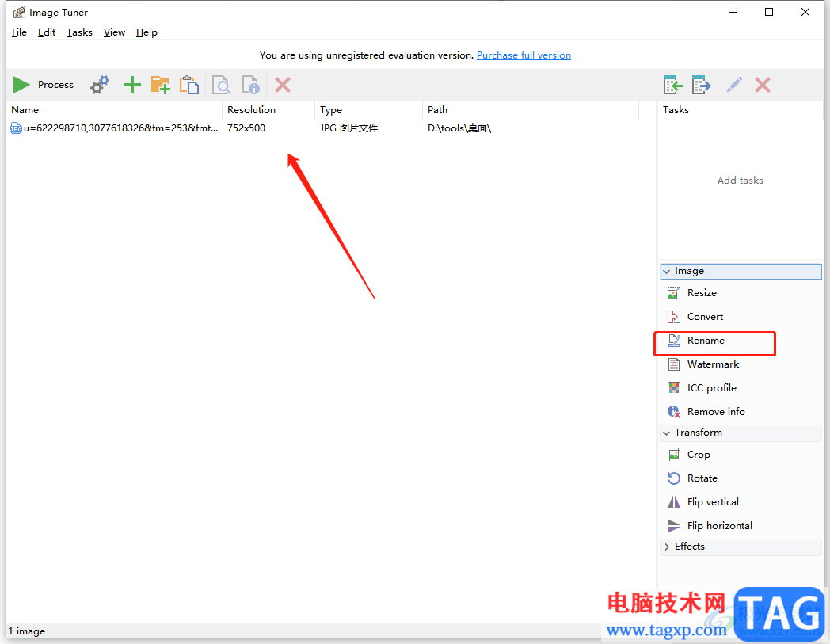Paste images using the clipboard icon
Viewport: 830px width, 644px height.
[189, 85]
